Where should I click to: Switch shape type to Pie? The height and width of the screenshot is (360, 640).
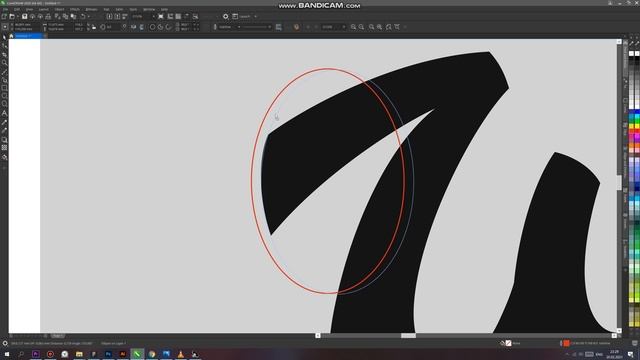coord(160,27)
